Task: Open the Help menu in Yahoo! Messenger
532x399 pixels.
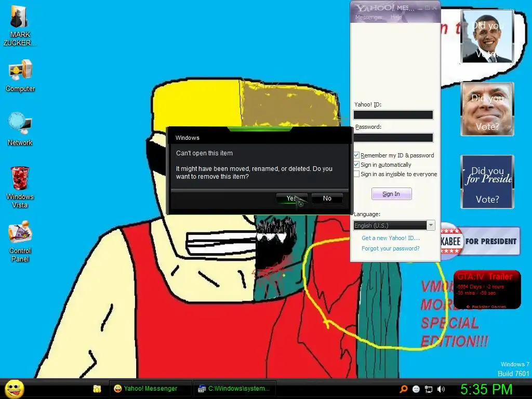Action: 396,17
